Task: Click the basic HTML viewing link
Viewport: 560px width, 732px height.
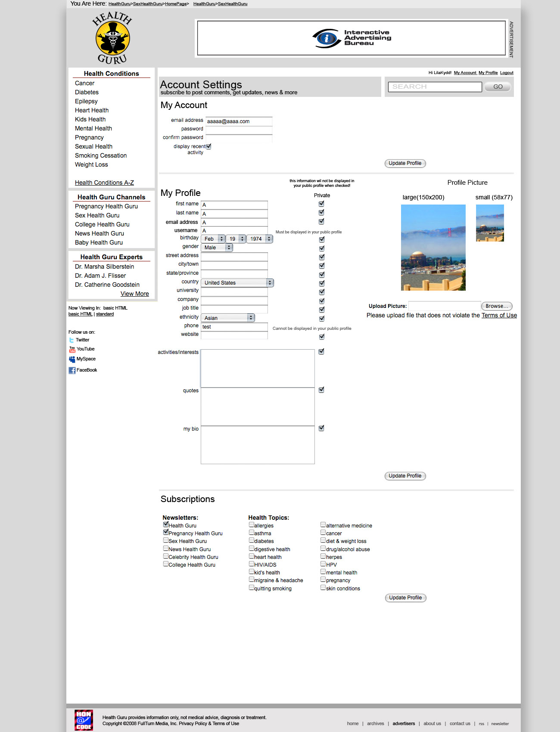Action: pyautogui.click(x=81, y=314)
